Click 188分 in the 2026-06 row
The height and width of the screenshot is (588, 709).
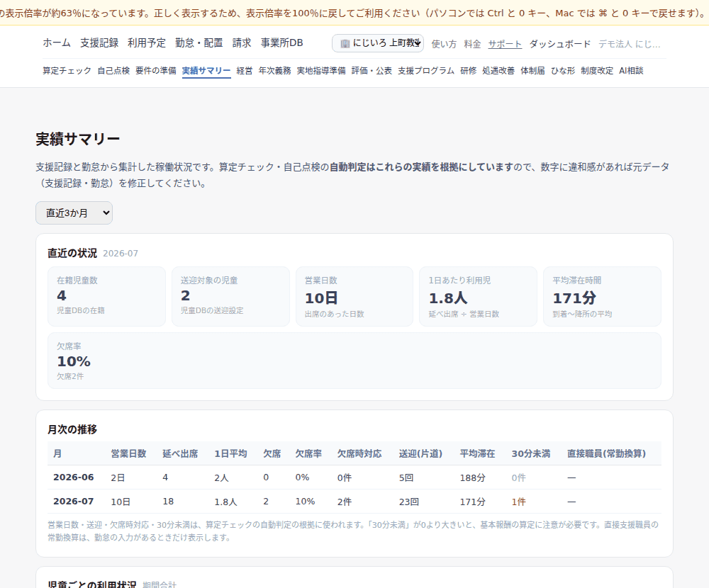coord(472,477)
